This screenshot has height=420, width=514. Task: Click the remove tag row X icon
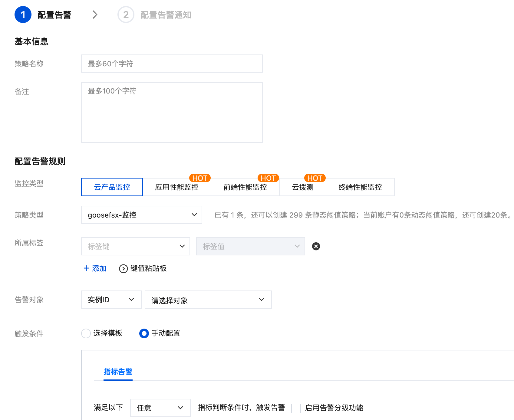[x=316, y=246]
